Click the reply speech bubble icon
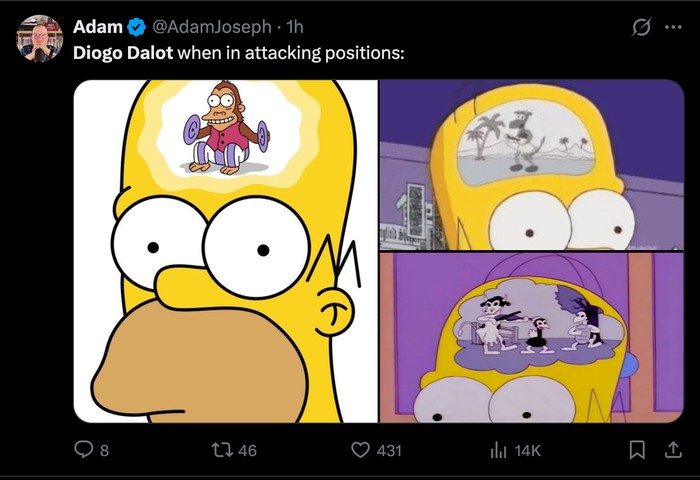700x480 pixels. tap(85, 450)
